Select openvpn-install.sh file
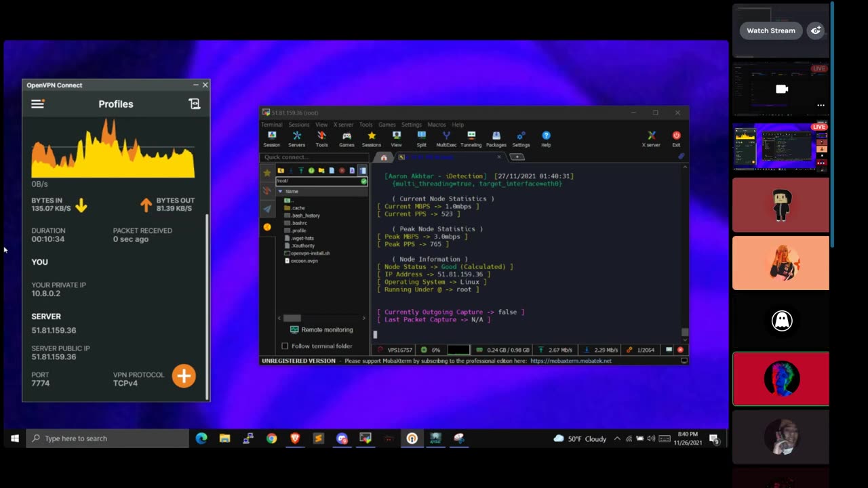The height and width of the screenshot is (488, 868). pyautogui.click(x=307, y=253)
